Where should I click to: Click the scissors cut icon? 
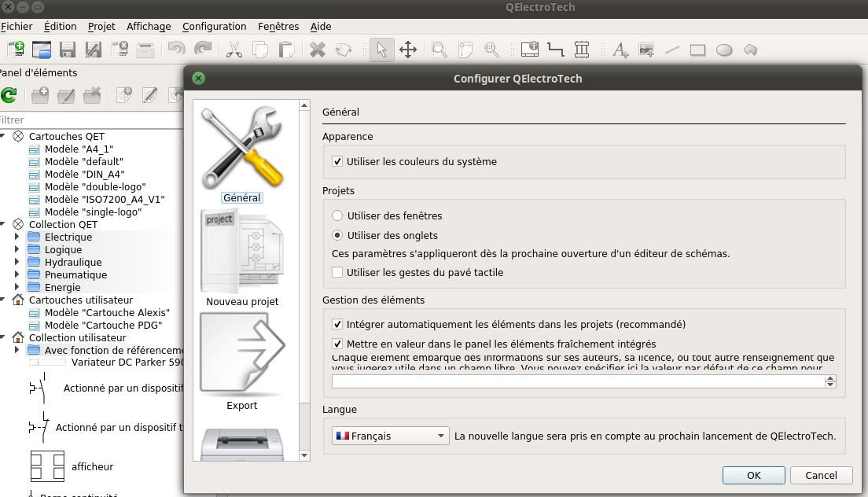(234, 50)
